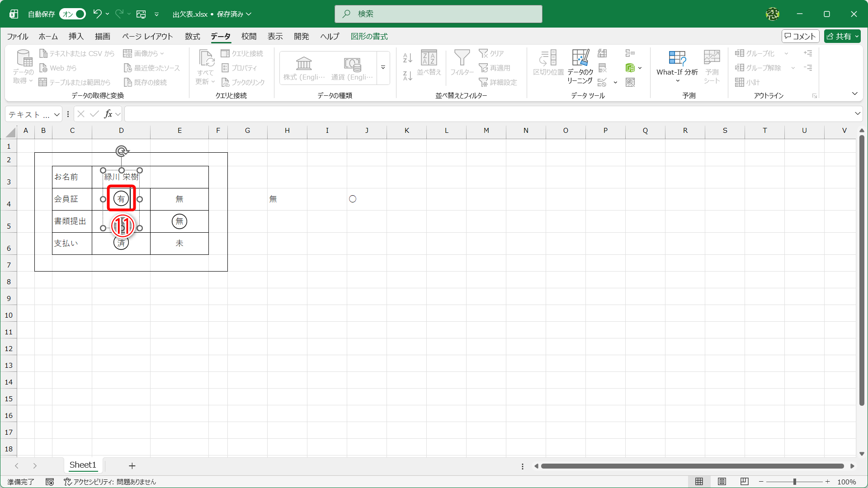This screenshot has width=868, height=488.
Task: Switch to Page Break Preview view
Action: (x=745, y=482)
